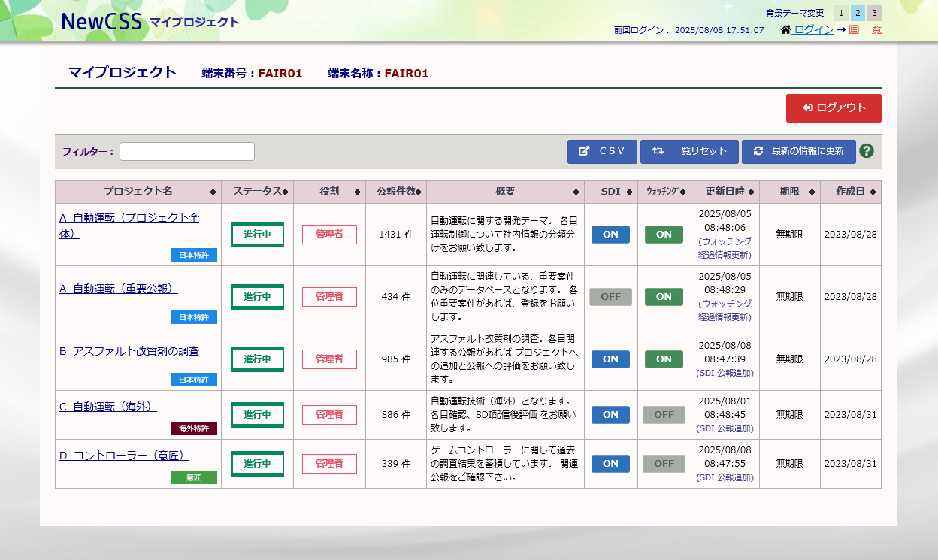Sort by ステータス column arrows
Viewport: 938px width, 560px height.
286,192
